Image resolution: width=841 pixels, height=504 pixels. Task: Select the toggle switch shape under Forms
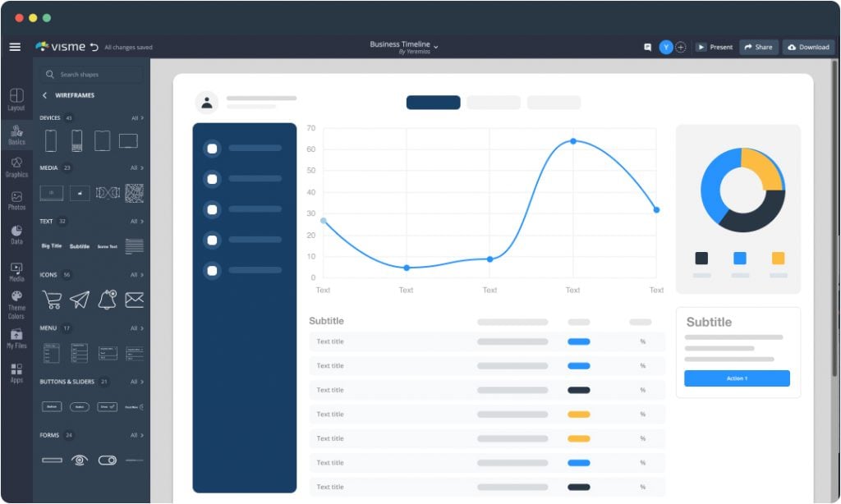click(108, 461)
